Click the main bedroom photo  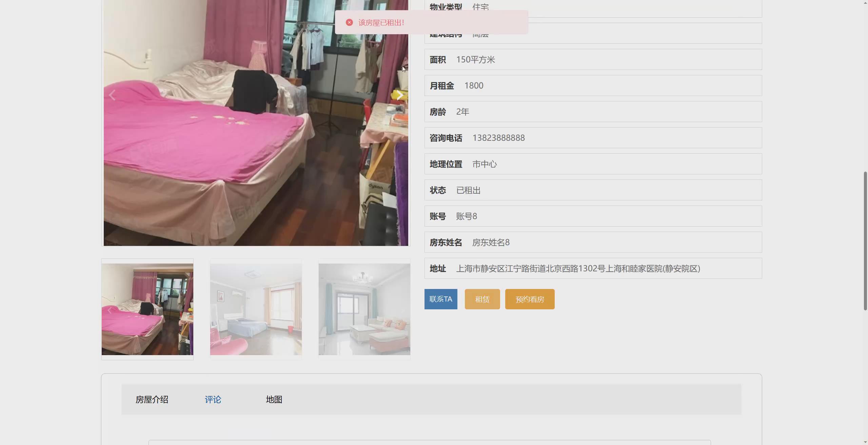[256, 123]
